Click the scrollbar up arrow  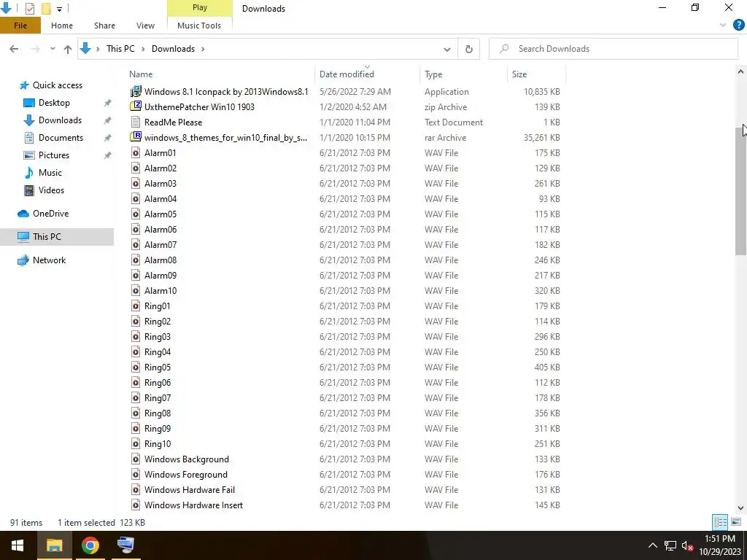tap(741, 72)
